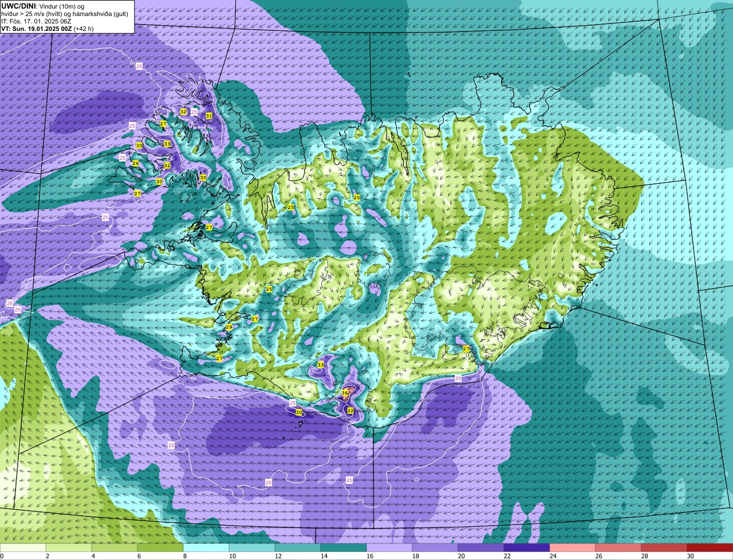733x560 pixels.
Task: Select the yellow "26" gust label
Action: pyautogui.click(x=136, y=164)
